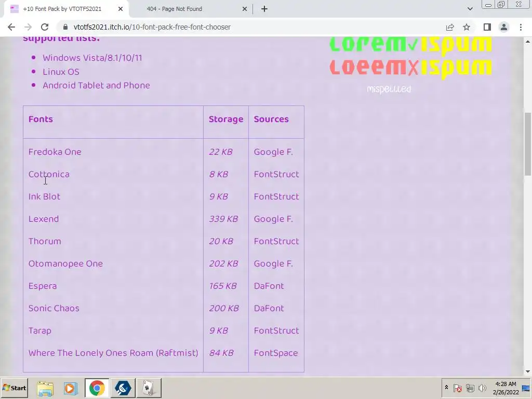The width and height of the screenshot is (532, 399).
Task: Click the Sources column header
Action: tap(271, 119)
